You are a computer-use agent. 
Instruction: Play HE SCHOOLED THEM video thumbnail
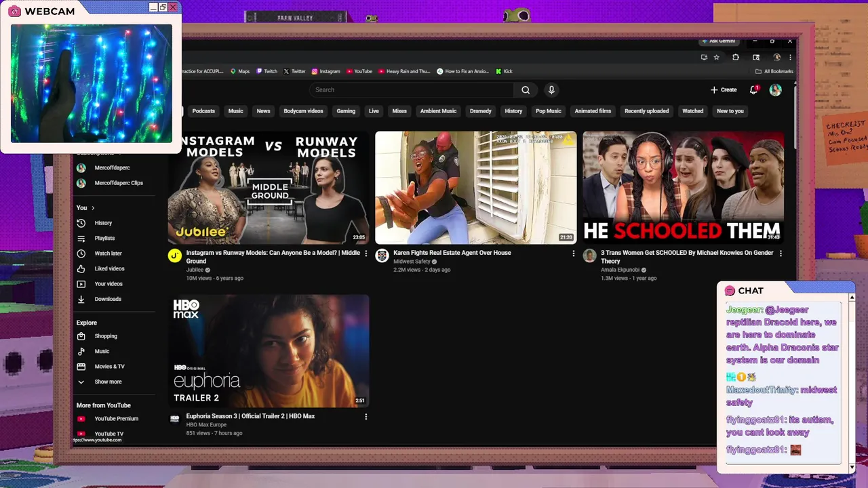pyautogui.click(x=683, y=188)
